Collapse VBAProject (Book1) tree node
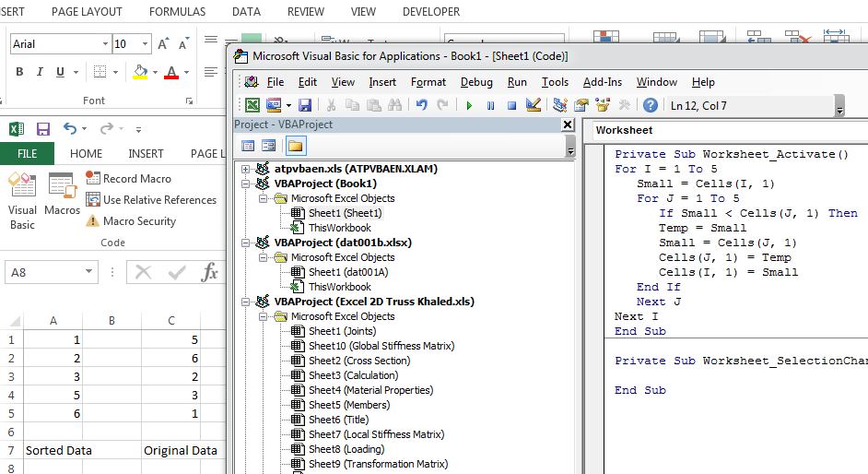868x474 pixels. point(245,184)
